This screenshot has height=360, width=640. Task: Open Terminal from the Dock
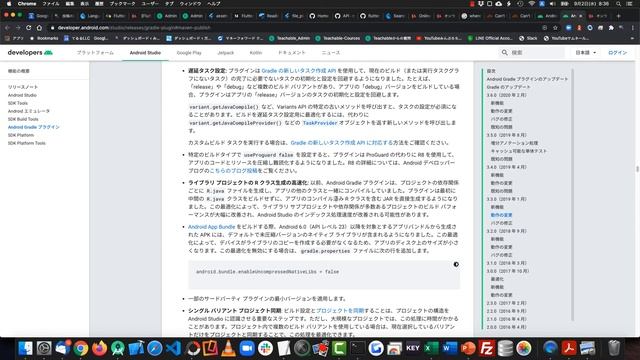[x=358, y=348]
